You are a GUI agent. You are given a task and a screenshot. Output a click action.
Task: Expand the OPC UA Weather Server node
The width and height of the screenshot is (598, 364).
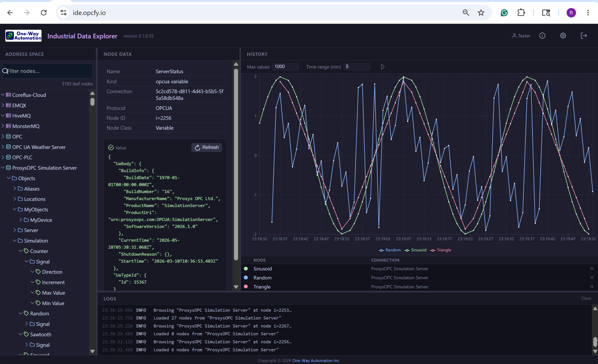point(3,147)
